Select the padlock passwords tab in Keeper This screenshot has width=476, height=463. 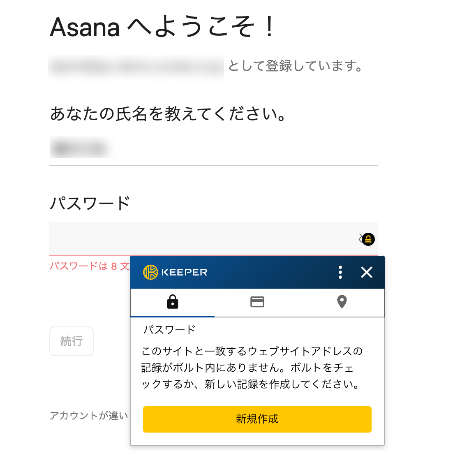[x=173, y=302]
